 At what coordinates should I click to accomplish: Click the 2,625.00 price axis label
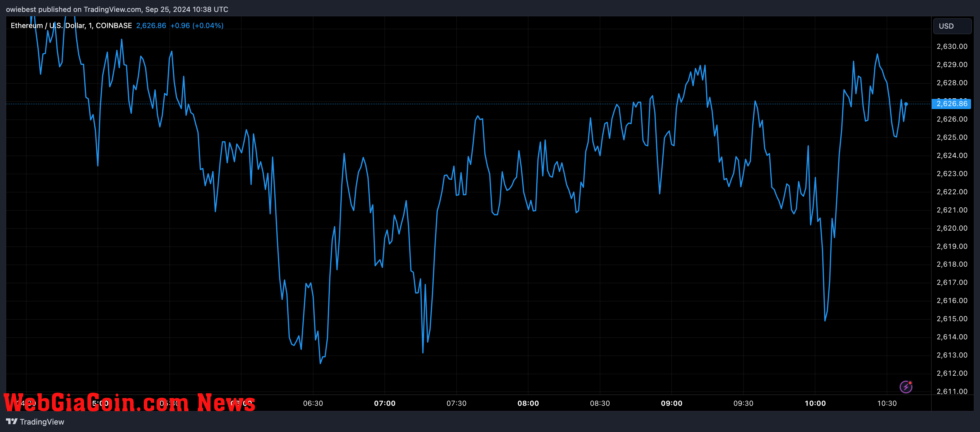[x=952, y=137]
